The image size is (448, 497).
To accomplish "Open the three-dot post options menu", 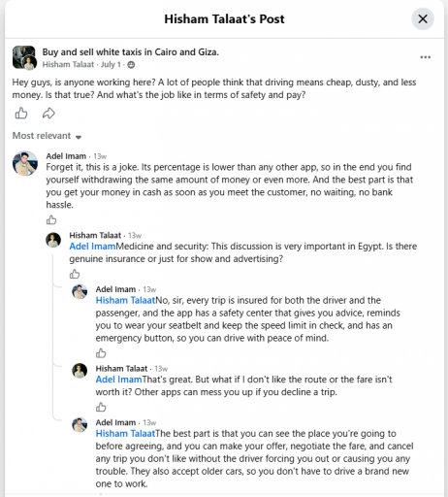I will point(425,57).
